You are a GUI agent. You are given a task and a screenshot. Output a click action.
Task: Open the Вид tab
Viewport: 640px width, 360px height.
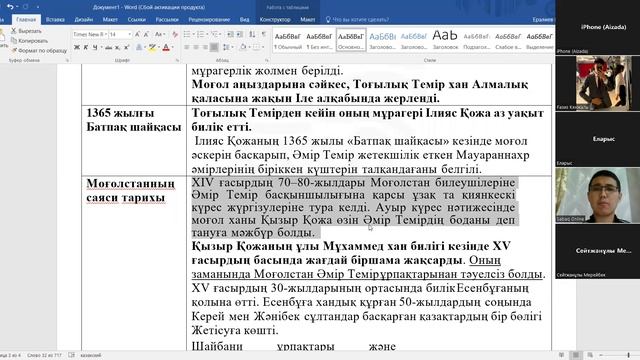point(244,19)
